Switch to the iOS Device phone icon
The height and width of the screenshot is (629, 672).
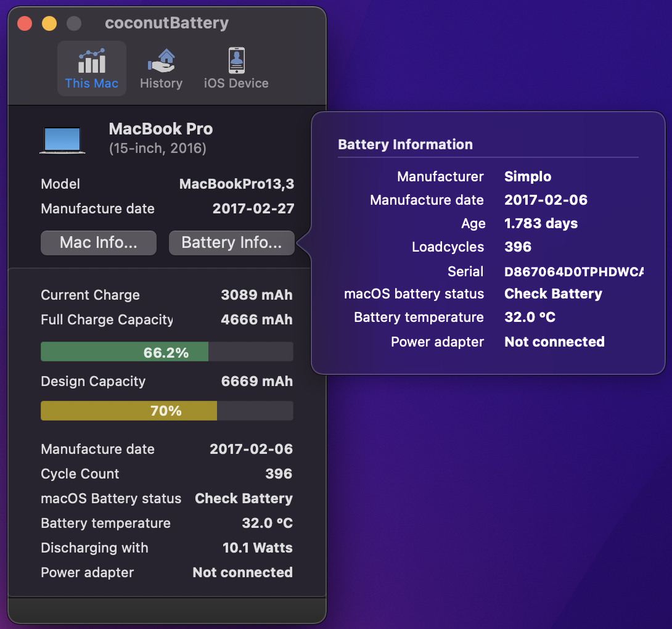(x=236, y=59)
